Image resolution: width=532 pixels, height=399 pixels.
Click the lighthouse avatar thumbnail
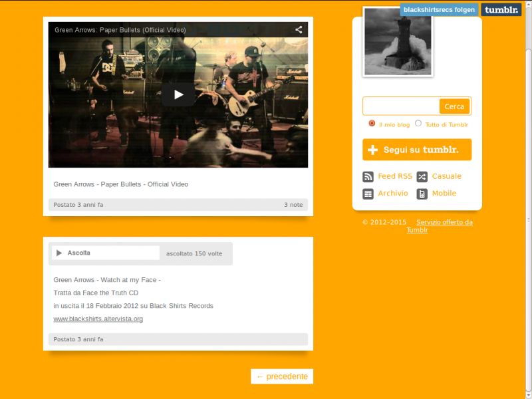click(398, 42)
